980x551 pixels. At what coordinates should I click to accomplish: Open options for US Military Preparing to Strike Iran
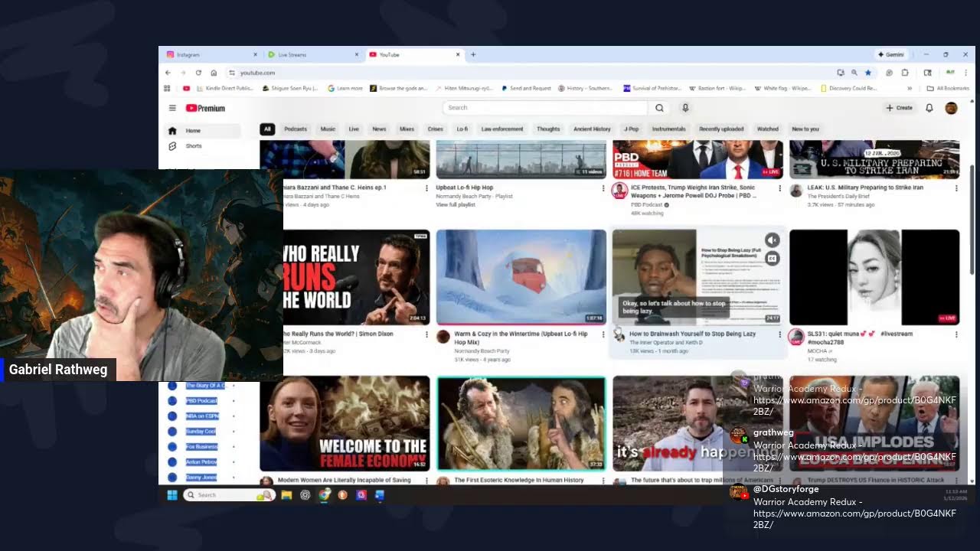(955, 187)
